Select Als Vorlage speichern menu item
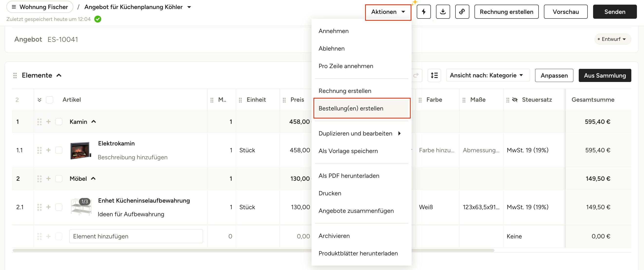This screenshot has width=644, height=270. pyautogui.click(x=361, y=151)
